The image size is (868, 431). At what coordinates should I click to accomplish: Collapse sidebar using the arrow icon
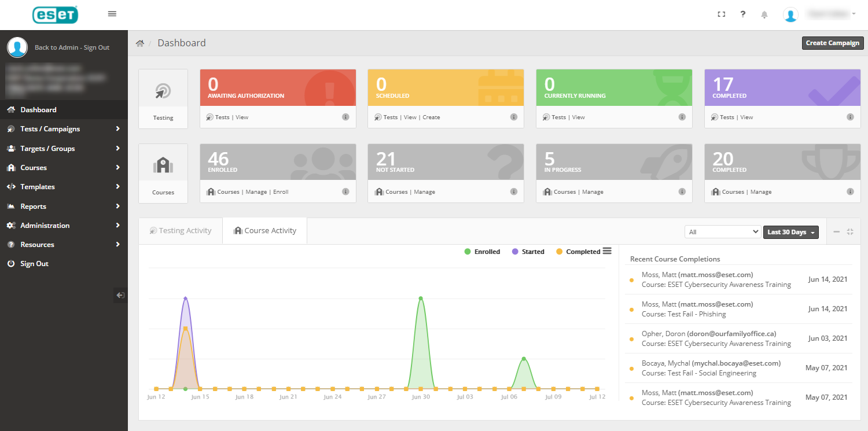pyautogui.click(x=120, y=295)
